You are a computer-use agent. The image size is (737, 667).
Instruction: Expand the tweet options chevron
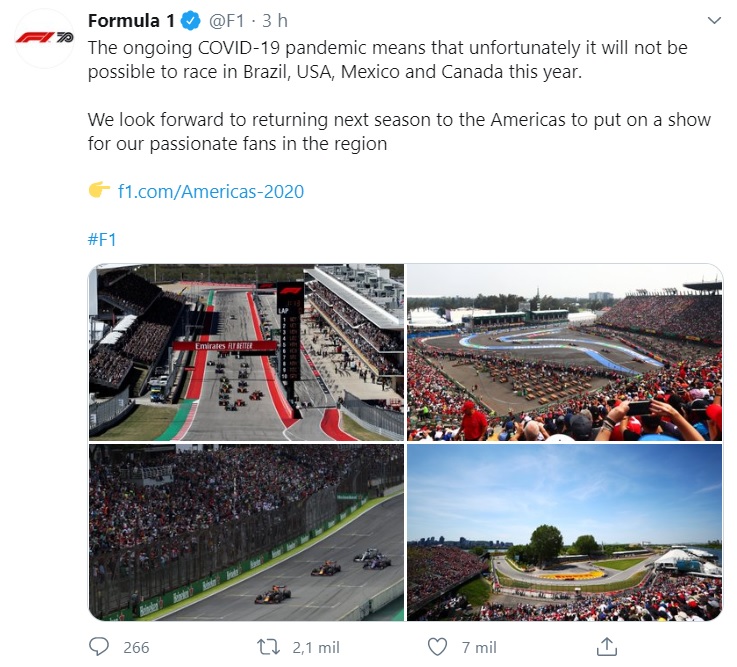714,21
